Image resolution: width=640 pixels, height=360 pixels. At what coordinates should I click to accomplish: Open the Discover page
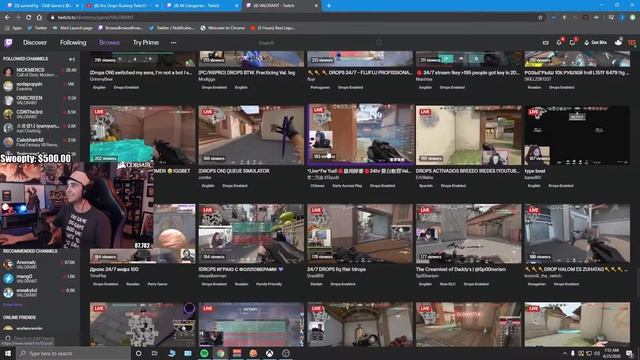pyautogui.click(x=35, y=42)
